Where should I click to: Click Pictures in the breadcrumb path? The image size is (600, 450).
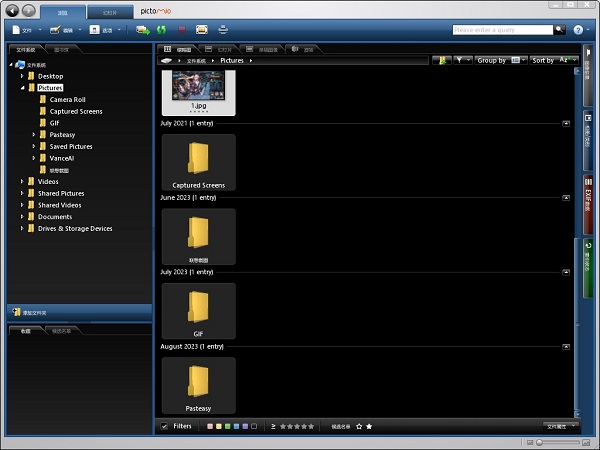(x=231, y=61)
